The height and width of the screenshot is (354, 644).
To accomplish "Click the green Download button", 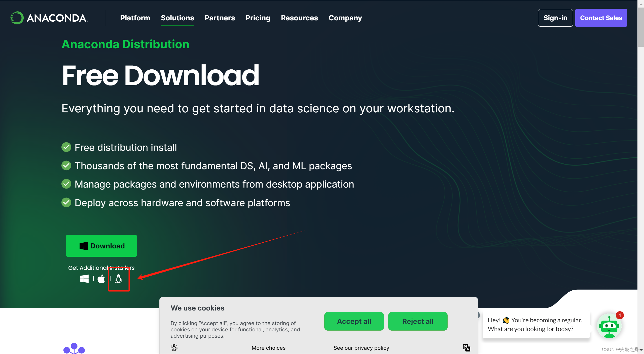I will [x=102, y=246].
